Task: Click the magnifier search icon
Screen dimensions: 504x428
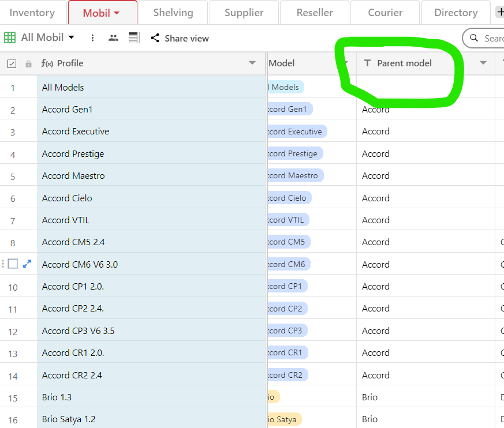Action: click(x=474, y=38)
